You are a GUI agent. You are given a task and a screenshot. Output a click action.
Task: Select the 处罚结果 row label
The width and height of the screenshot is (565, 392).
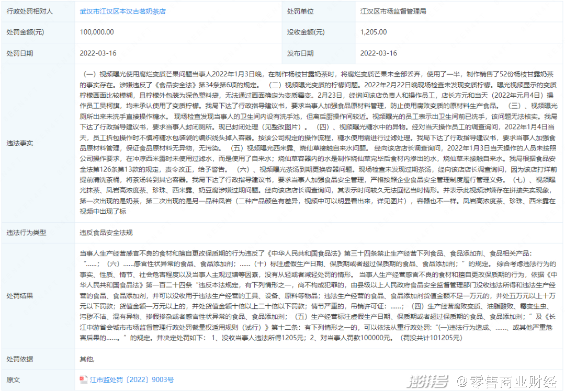(20, 296)
